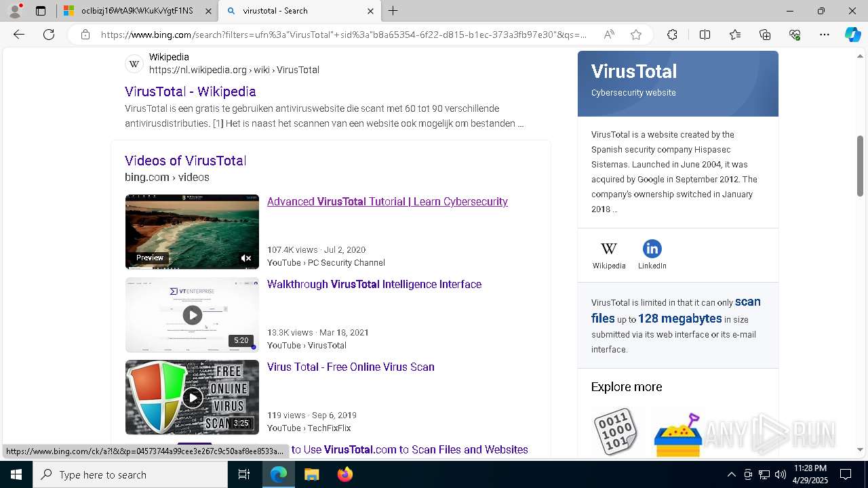The width and height of the screenshot is (868, 488).
Task: Open the network status tray icon
Action: 764,474
